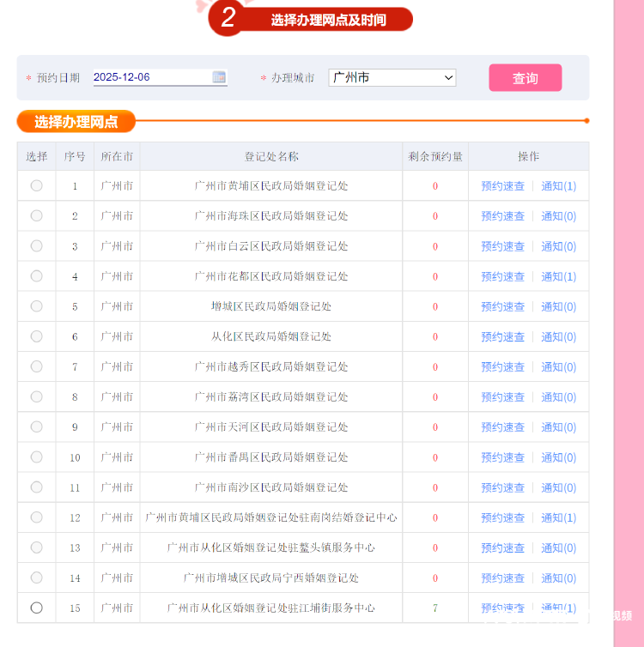Select radio button for 广州市白云区民政局婚姻登记处
The image size is (644, 647).
(x=36, y=246)
